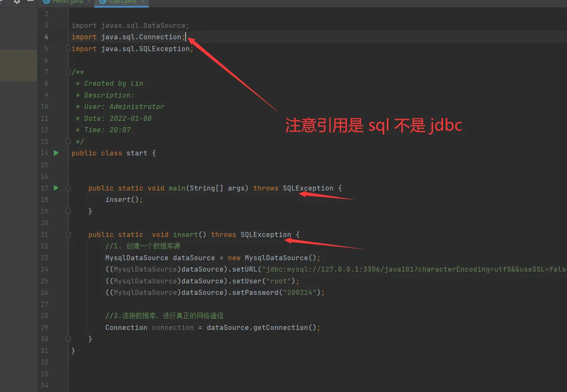The image size is (567, 392).
Task: Click the main(String[] args) signature
Action: [208, 188]
